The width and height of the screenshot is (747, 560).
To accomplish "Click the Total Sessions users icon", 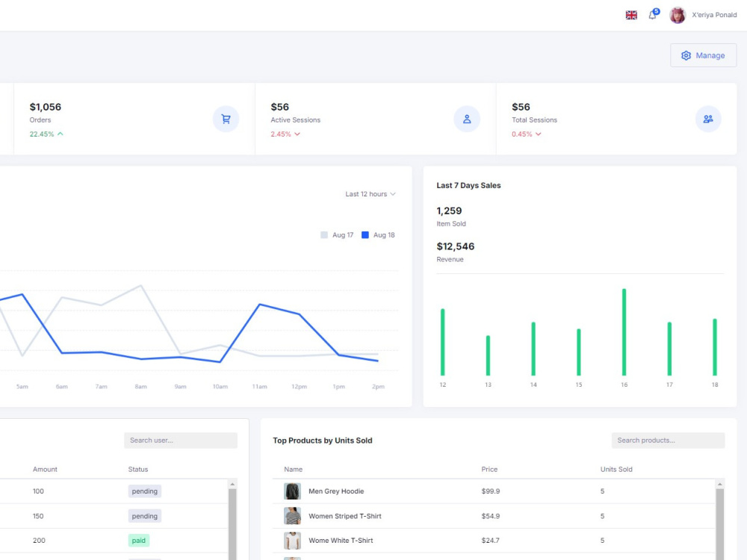I will tap(708, 119).
